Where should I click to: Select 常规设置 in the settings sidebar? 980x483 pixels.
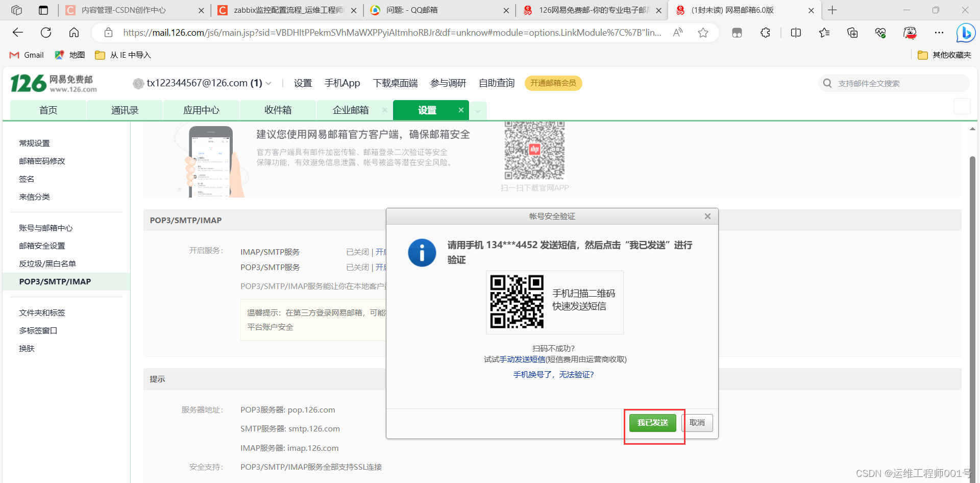[34, 143]
